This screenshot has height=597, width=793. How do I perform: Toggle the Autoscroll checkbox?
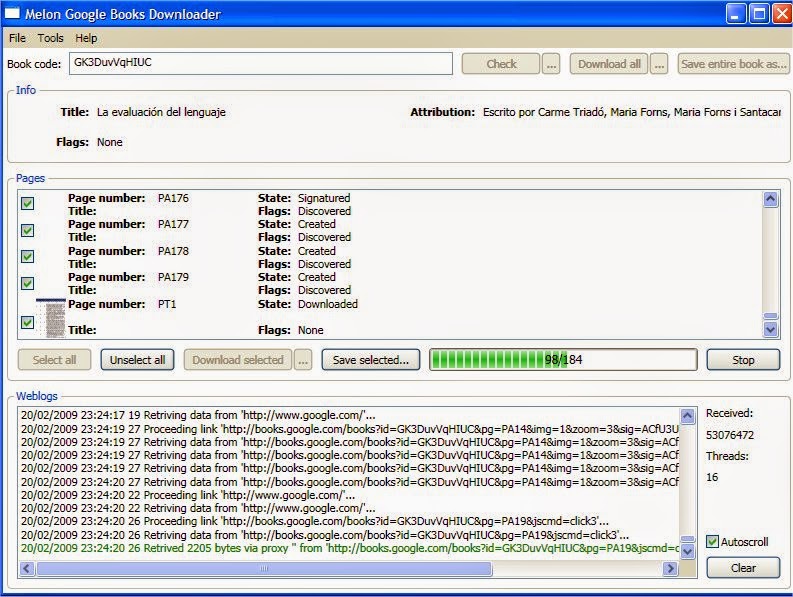pos(712,541)
